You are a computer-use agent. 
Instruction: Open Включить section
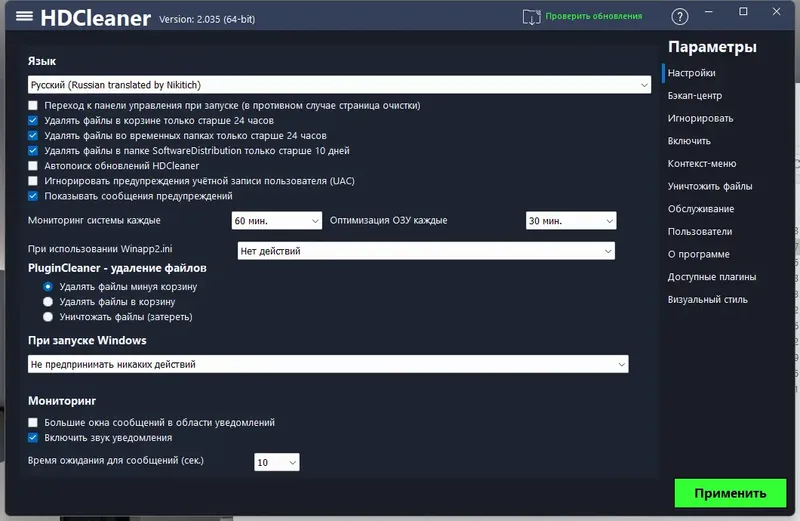689,141
